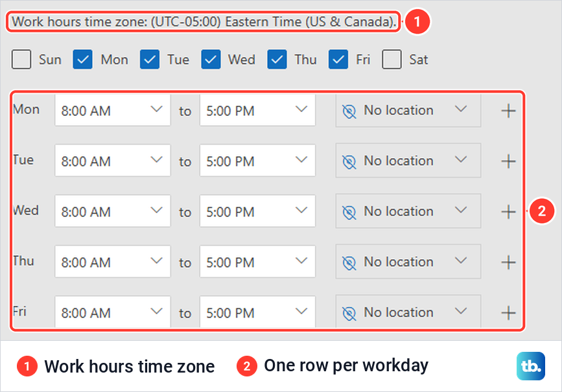Enable the Sat workday checkbox
562x392 pixels.
pos(392,59)
